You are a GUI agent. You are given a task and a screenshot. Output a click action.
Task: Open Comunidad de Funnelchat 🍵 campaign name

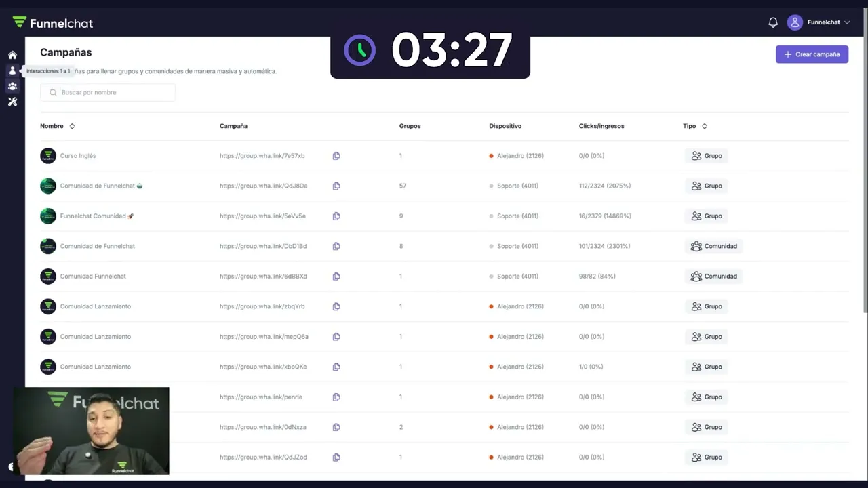click(102, 186)
